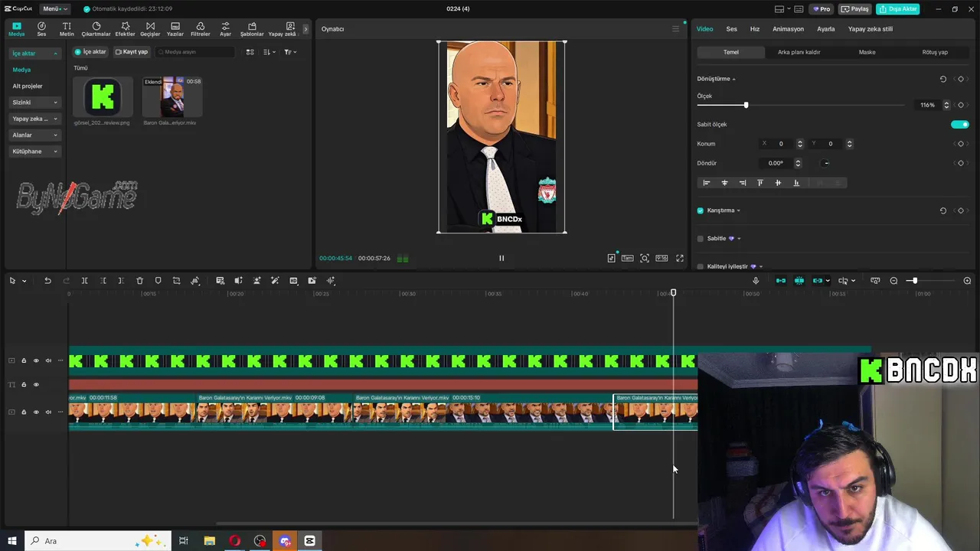The width and height of the screenshot is (980, 551).
Task: Click the crop tool icon in timeline toolbar
Action: [176, 281]
